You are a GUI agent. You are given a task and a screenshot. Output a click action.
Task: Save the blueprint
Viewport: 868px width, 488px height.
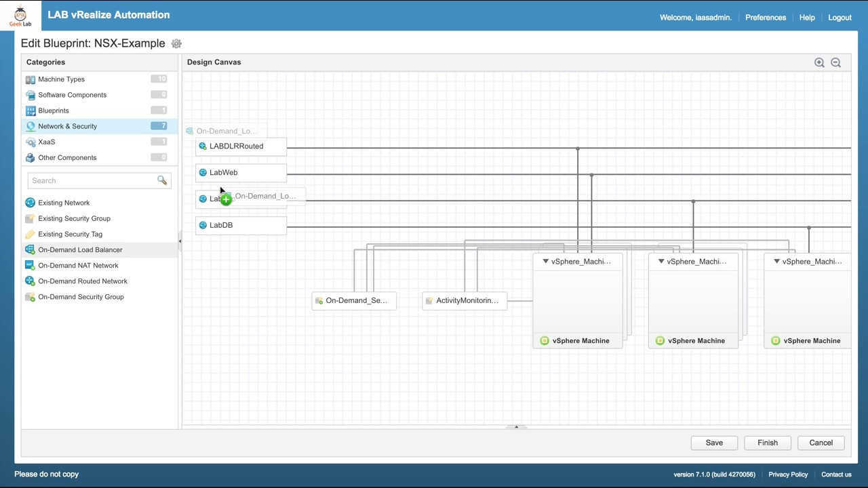coord(714,443)
